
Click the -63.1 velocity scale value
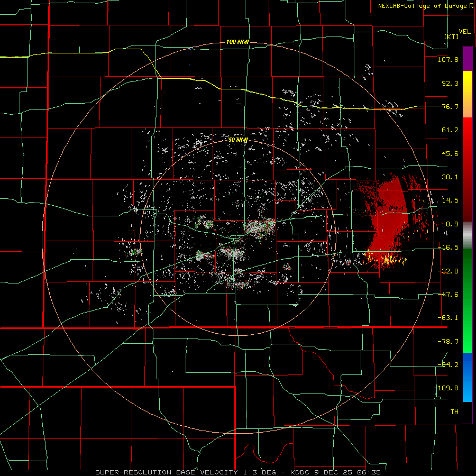click(x=448, y=318)
